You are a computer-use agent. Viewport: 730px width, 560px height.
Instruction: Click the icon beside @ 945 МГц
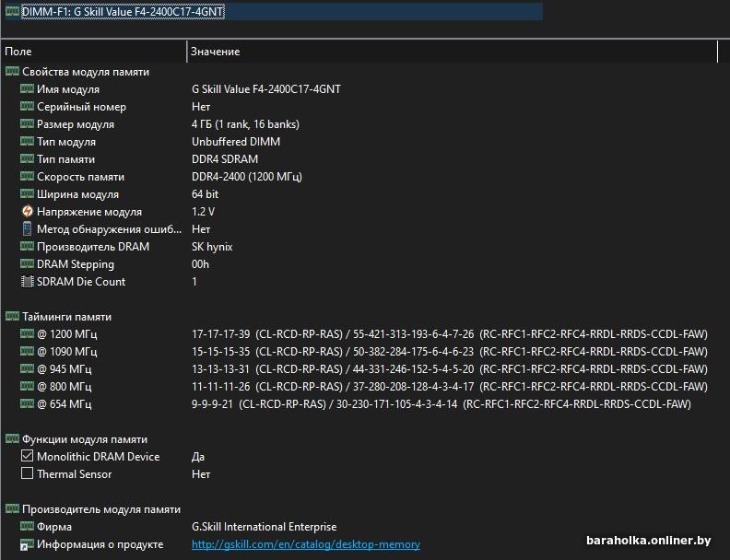click(27, 368)
